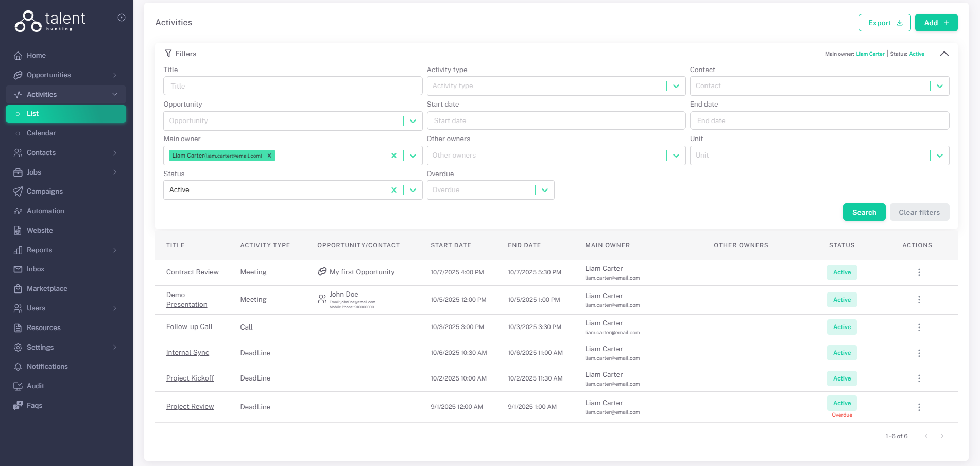Collapse the Filters panel with chevron
Image resolution: width=980 pixels, height=466 pixels.
pyautogui.click(x=944, y=54)
